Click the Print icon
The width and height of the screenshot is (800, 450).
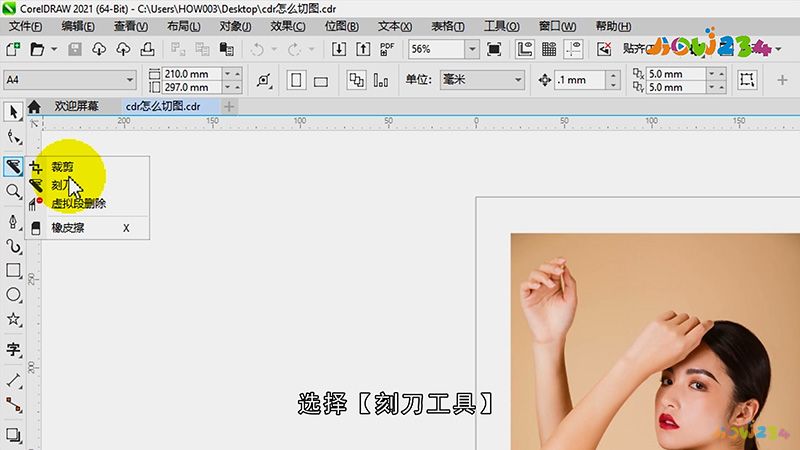pos(147,49)
